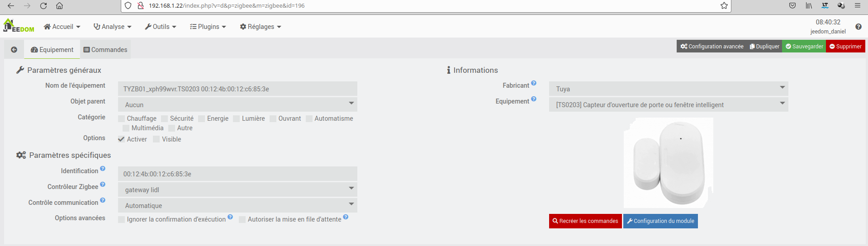Click Recréer les commandes button
This screenshot has height=246, width=868.
pos(585,221)
